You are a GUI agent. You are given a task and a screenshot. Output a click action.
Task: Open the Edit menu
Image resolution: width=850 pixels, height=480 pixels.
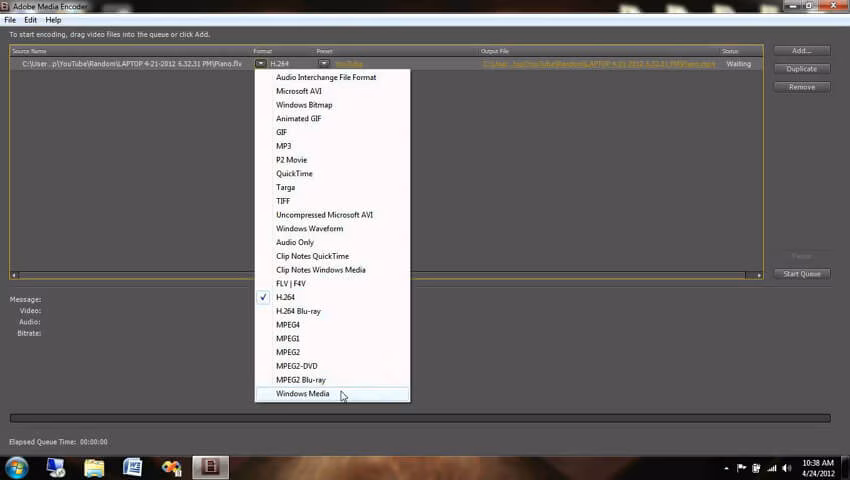[x=30, y=20]
